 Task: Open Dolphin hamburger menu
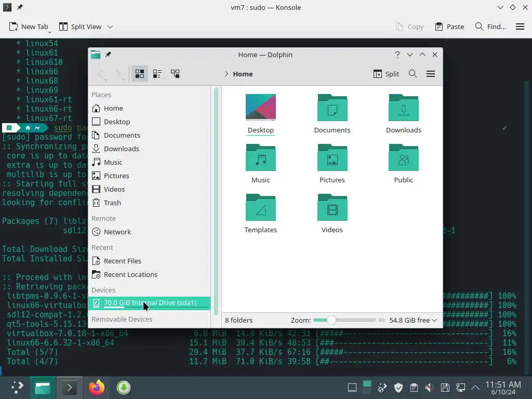431,74
